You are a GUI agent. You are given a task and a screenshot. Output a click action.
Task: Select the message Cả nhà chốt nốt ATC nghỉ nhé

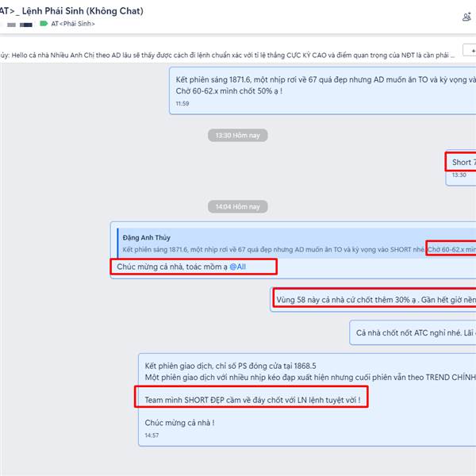pyautogui.click(x=413, y=332)
